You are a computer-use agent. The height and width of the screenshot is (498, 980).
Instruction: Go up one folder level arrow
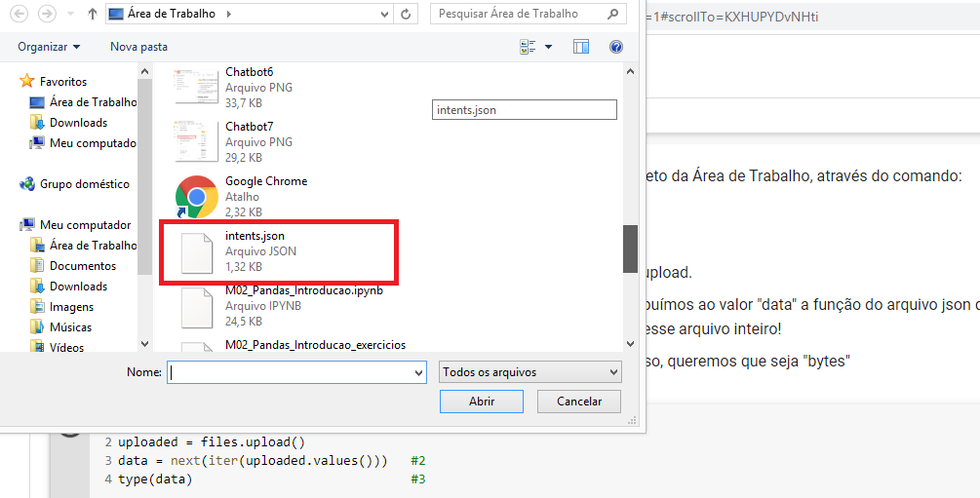pyautogui.click(x=93, y=14)
